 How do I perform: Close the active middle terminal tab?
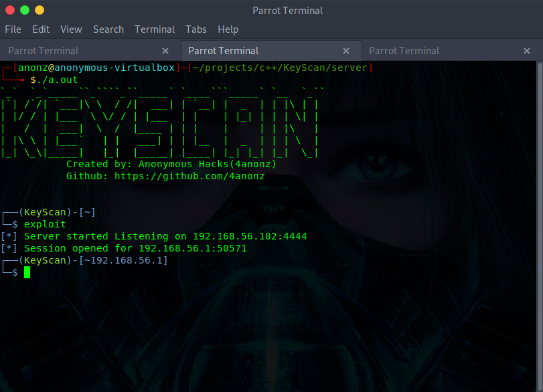(346, 51)
